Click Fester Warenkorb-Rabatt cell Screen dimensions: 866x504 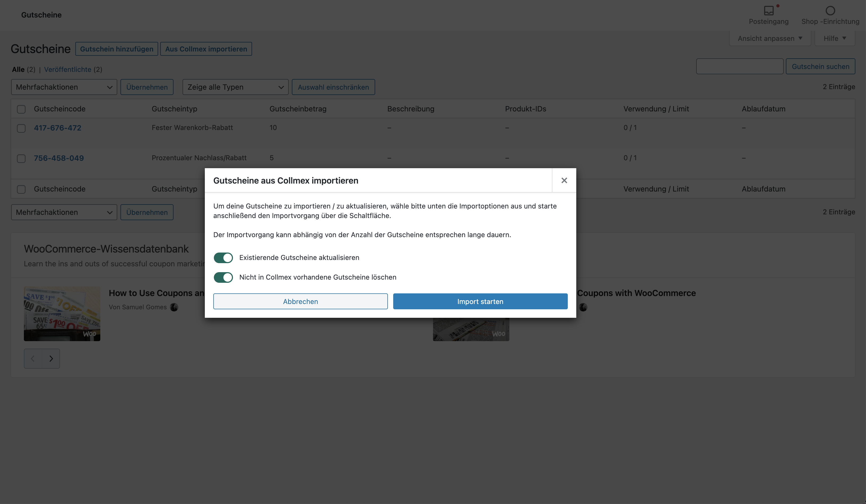[x=192, y=128]
